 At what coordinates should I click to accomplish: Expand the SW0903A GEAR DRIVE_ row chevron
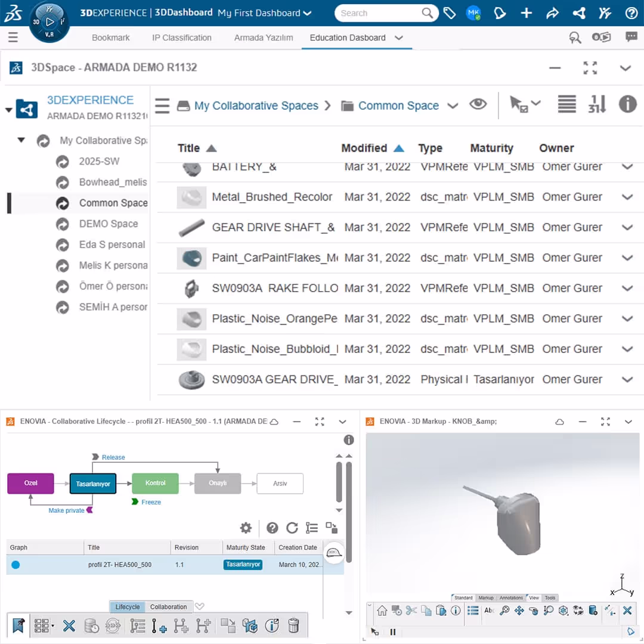pyautogui.click(x=627, y=379)
